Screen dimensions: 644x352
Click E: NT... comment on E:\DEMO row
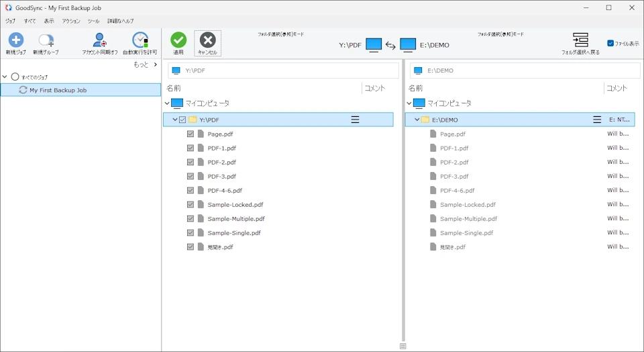point(619,120)
